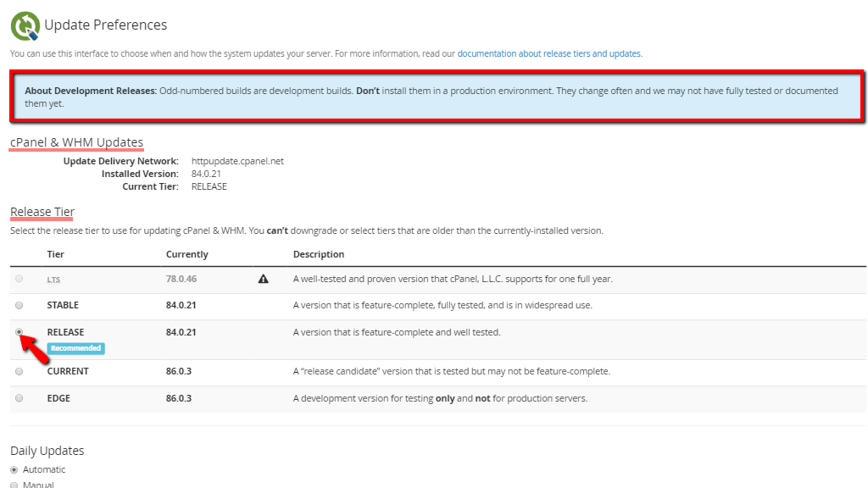Screen dimensions: 868x488
Task: Click the STABLE description about widespread use
Action: click(x=442, y=305)
